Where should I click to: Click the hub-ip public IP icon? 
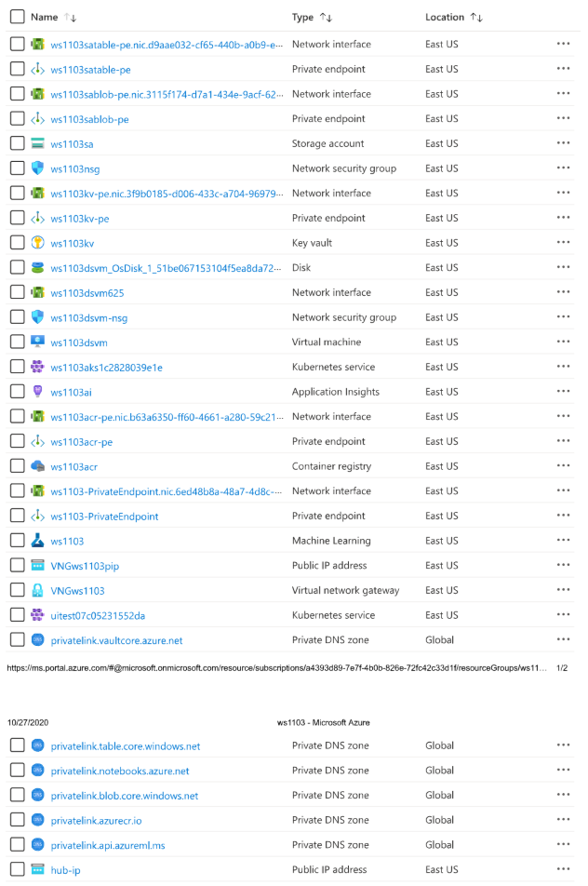[x=37, y=869]
